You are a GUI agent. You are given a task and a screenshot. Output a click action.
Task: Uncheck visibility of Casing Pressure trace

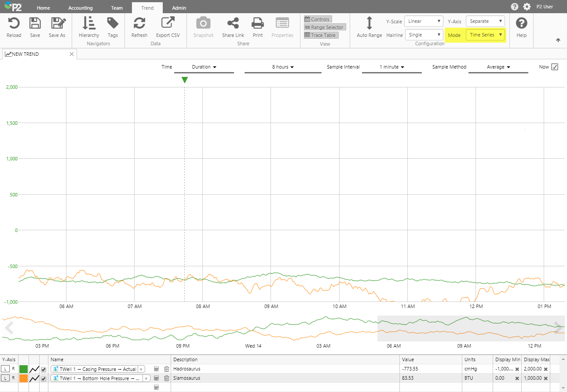coord(44,369)
